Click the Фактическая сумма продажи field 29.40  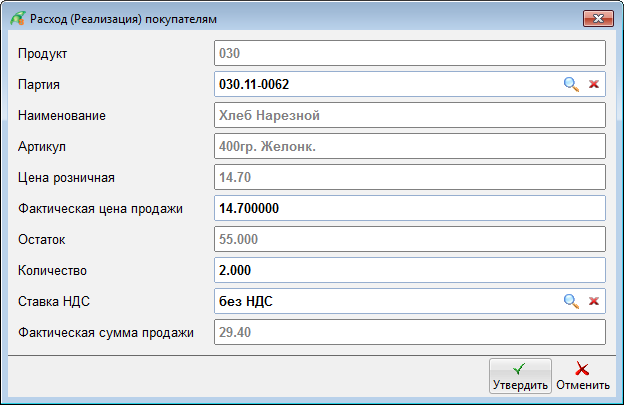click(x=410, y=332)
